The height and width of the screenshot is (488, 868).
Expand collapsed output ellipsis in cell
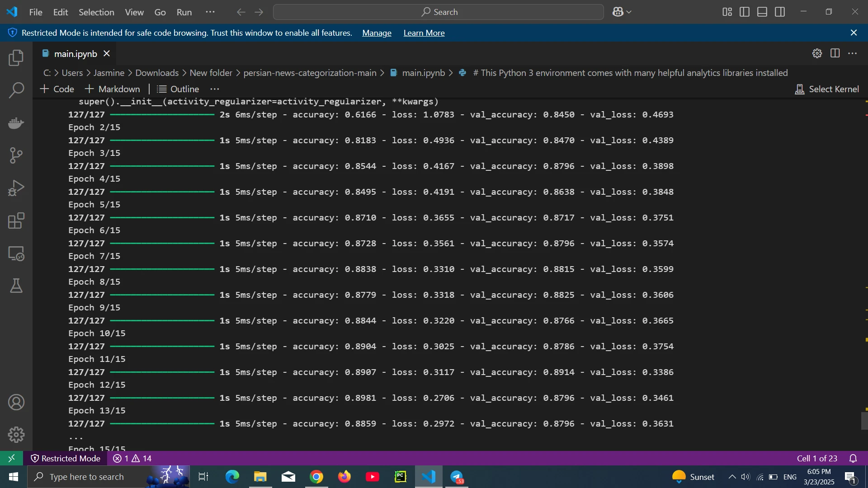75,437
